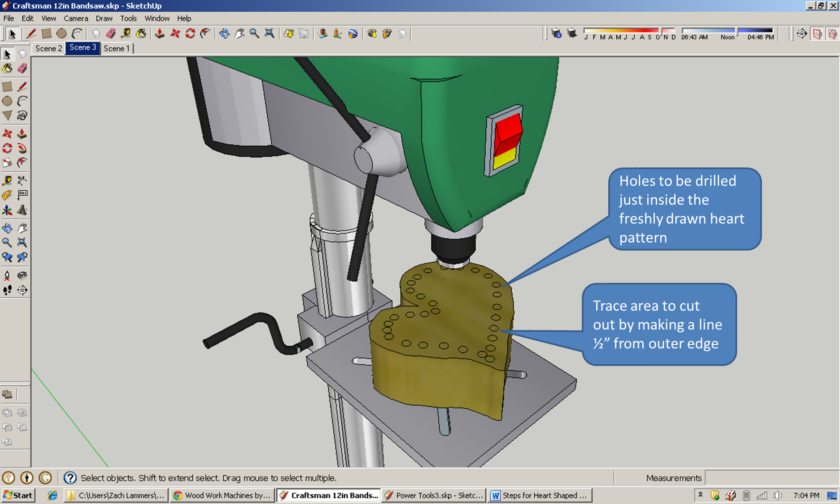Open the File menu
The height and width of the screenshot is (504, 840).
pos(9,18)
